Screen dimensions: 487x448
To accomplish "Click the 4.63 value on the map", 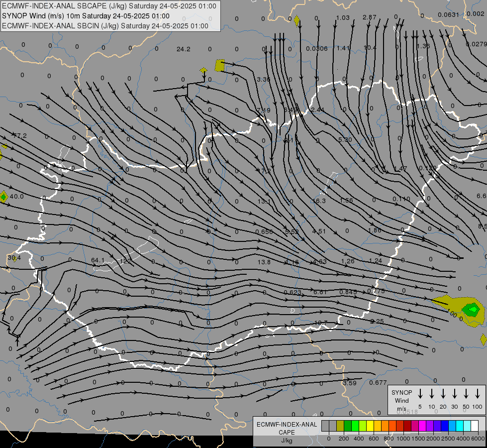I will [319, 262].
